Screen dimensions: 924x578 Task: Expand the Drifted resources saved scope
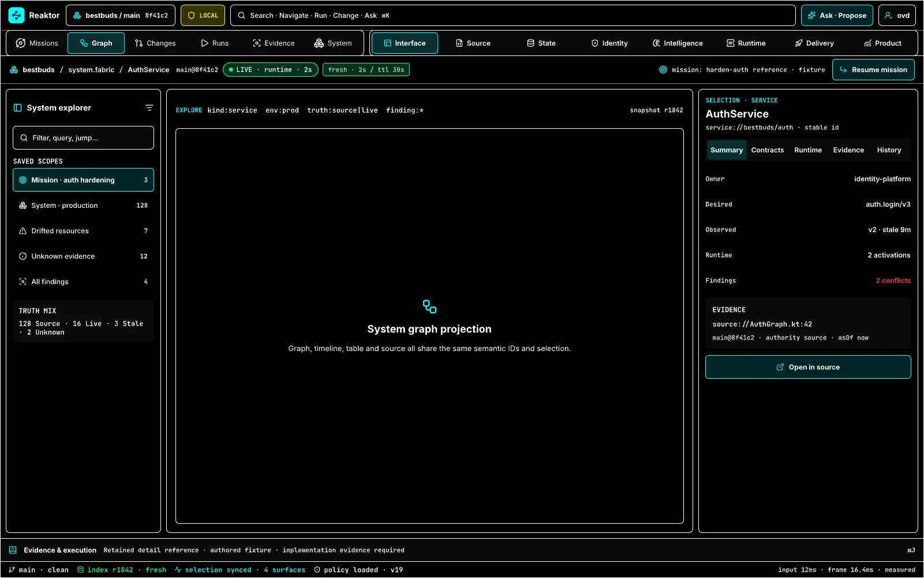(x=83, y=231)
